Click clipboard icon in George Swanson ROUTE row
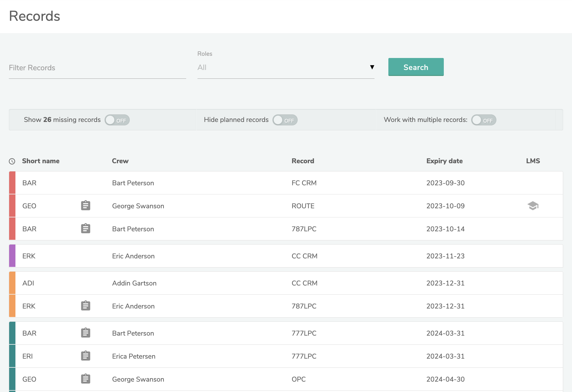The height and width of the screenshot is (392, 572). point(86,205)
